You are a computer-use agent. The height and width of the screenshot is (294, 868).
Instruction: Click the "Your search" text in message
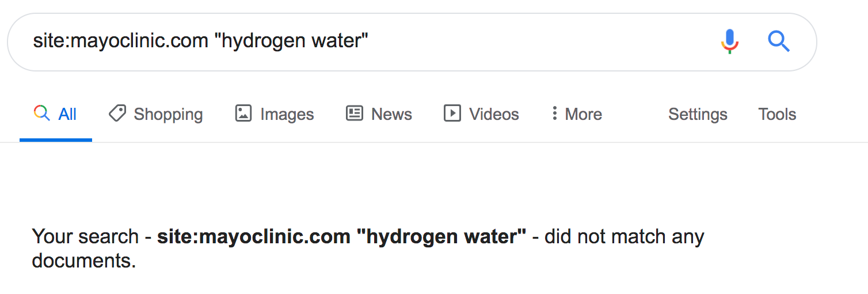click(85, 236)
